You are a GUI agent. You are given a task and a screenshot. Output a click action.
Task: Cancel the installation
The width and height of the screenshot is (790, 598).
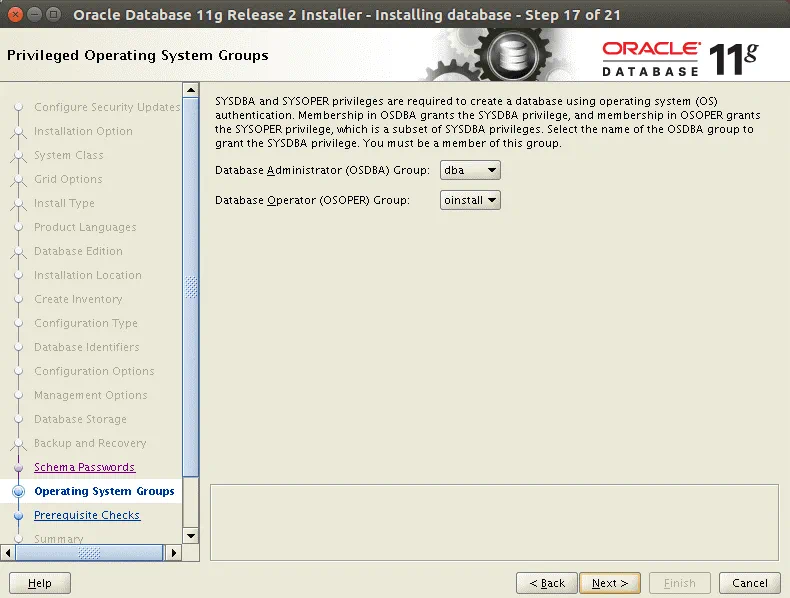tap(750, 583)
